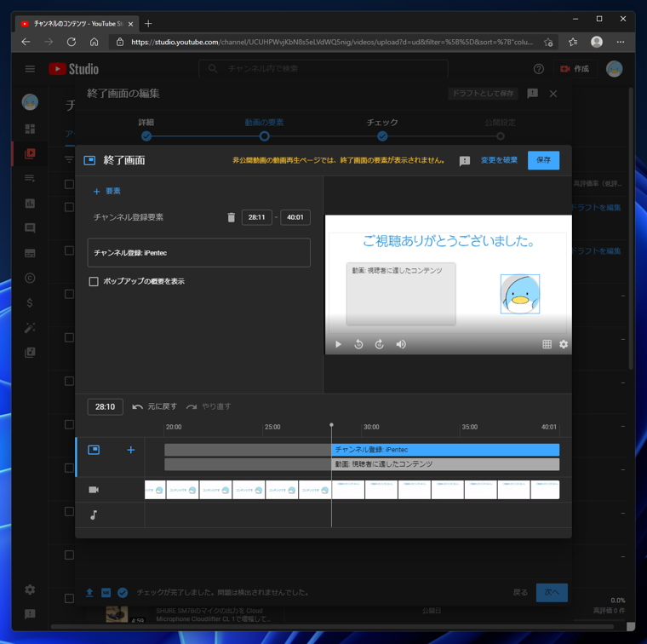Image resolution: width=647 pixels, height=644 pixels.
Task: Tick the video checkbox beside the first ドラフトを編集 link
Action: point(69,207)
